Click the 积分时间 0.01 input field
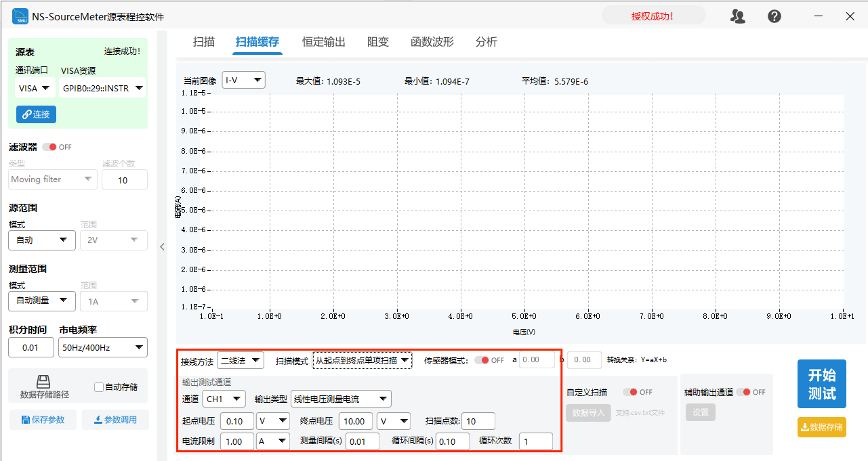The height and width of the screenshot is (461, 868). click(31, 348)
